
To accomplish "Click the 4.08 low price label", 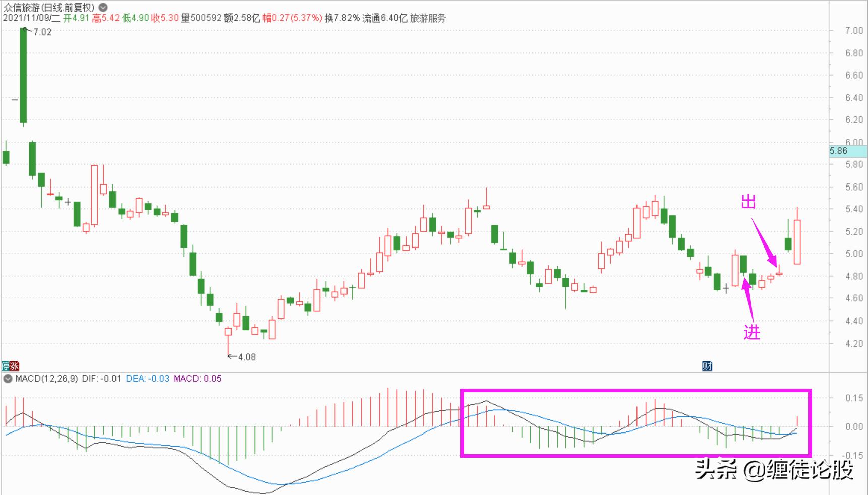I will click(247, 357).
